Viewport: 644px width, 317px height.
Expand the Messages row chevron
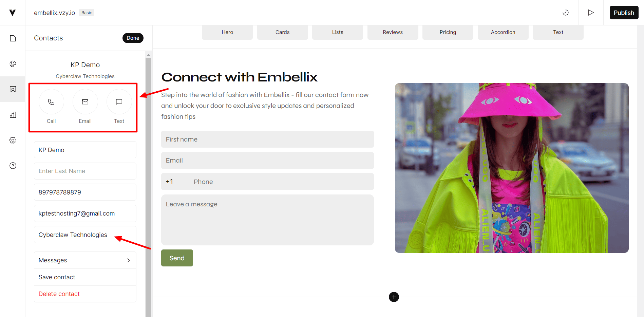[x=129, y=260]
